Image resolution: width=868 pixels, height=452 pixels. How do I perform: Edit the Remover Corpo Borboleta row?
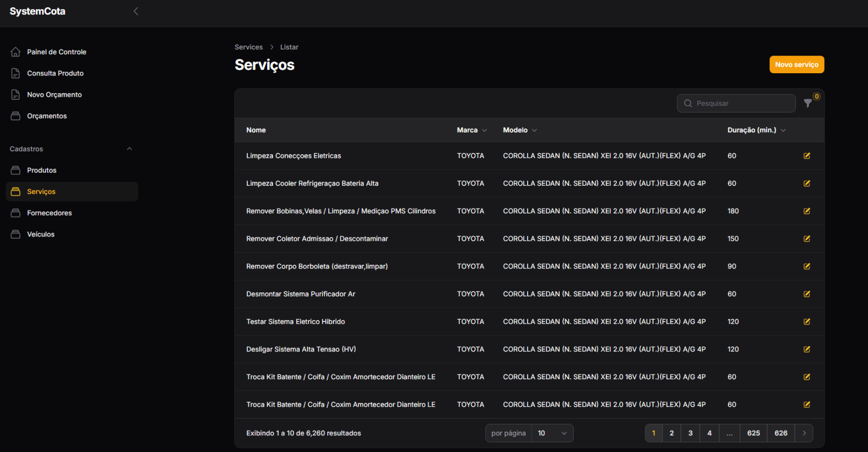click(807, 266)
